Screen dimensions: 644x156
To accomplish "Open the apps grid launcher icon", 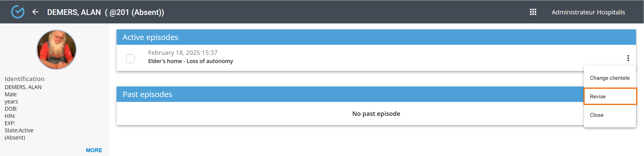I will coord(533,12).
